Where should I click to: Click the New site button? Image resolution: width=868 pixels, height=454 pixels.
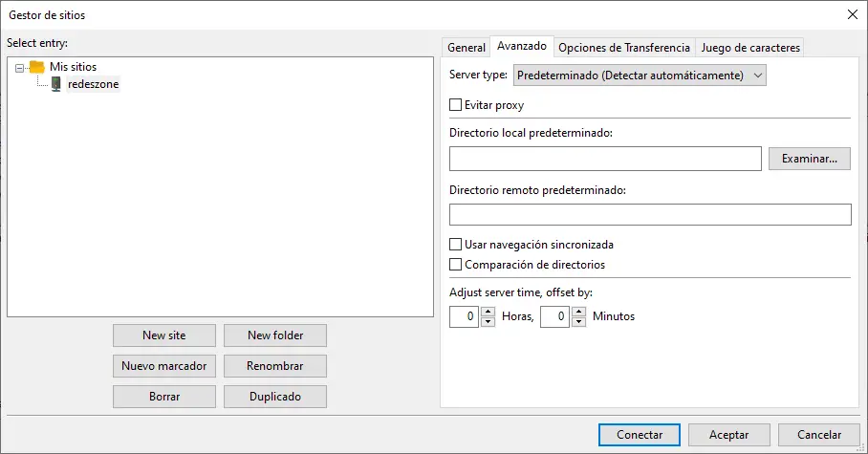[164, 335]
